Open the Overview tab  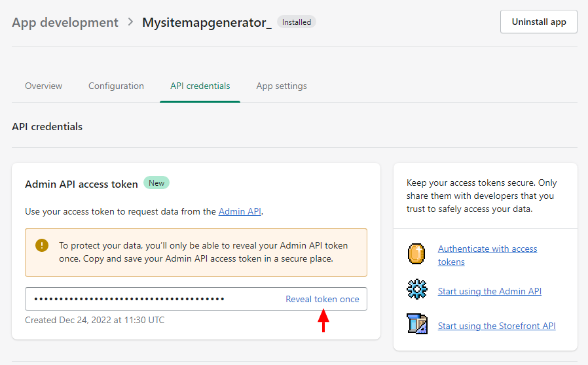pyautogui.click(x=43, y=86)
